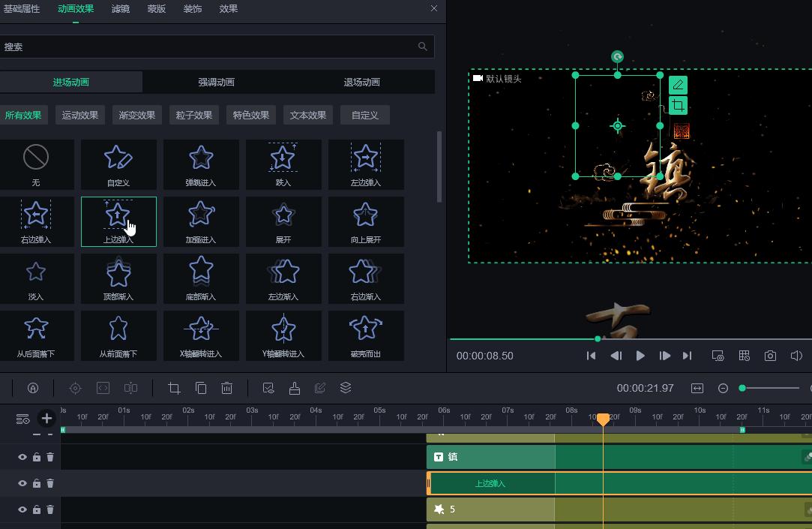Viewport: 812px width, 529px height.
Task: Click the timeline zoom slider handle
Action: (742, 388)
